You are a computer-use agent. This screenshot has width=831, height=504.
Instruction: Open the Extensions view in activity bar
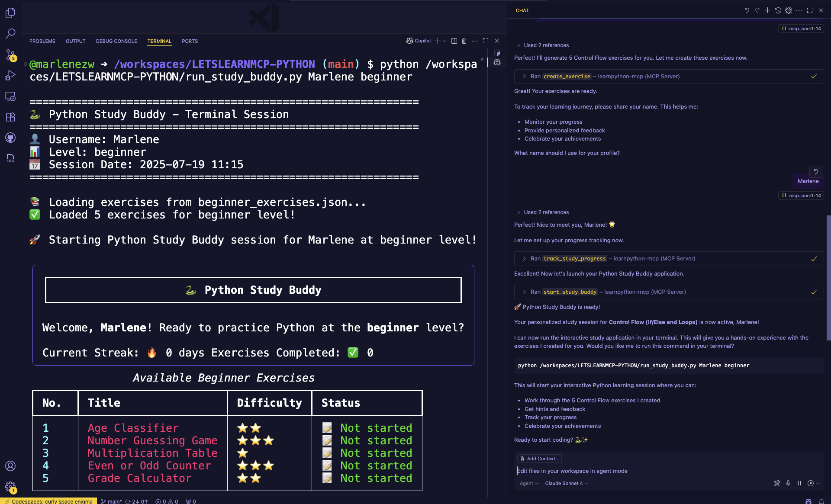click(10, 117)
